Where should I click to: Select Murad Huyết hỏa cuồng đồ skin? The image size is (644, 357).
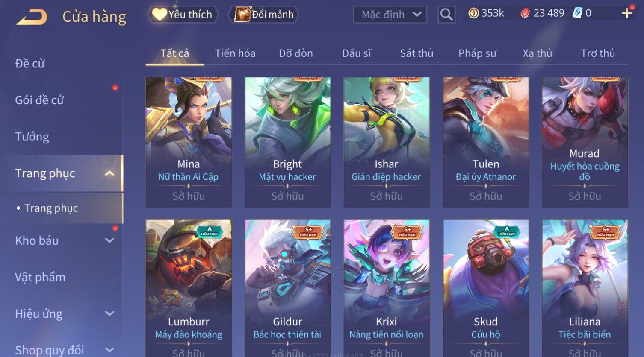585,142
